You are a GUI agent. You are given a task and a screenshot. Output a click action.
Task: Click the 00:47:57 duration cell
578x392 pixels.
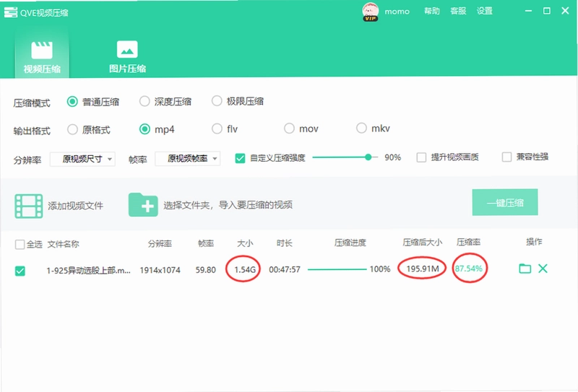[x=285, y=270]
